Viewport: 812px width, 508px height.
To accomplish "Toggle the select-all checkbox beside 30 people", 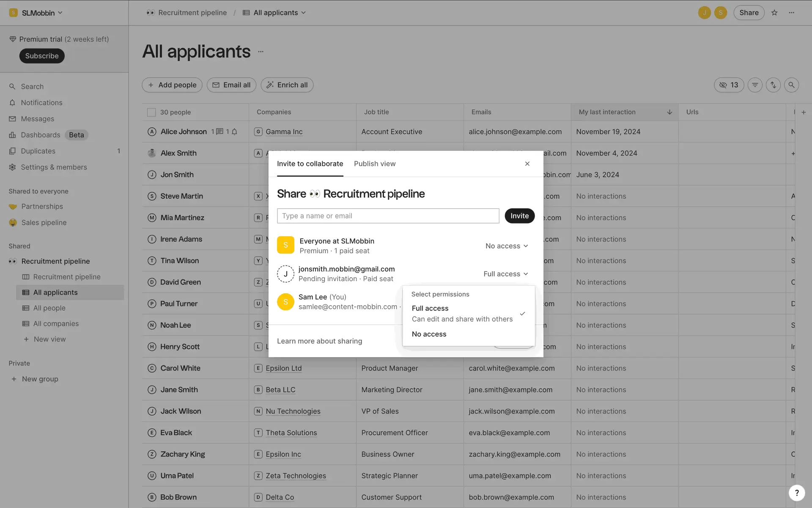I will click(x=151, y=112).
